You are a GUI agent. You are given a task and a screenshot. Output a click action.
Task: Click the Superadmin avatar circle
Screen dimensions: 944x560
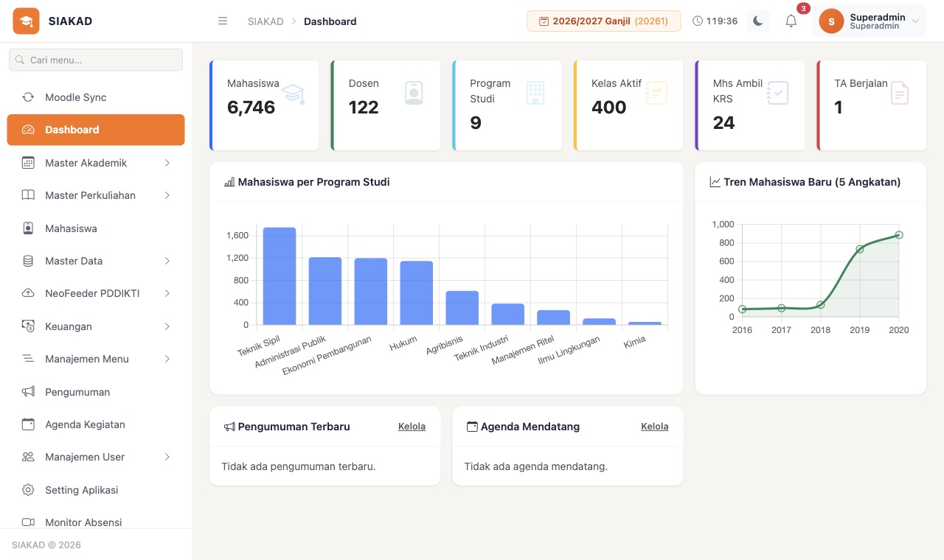831,21
